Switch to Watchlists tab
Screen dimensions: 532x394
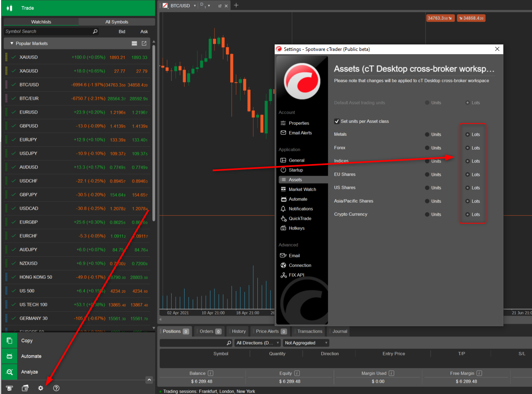tap(41, 22)
